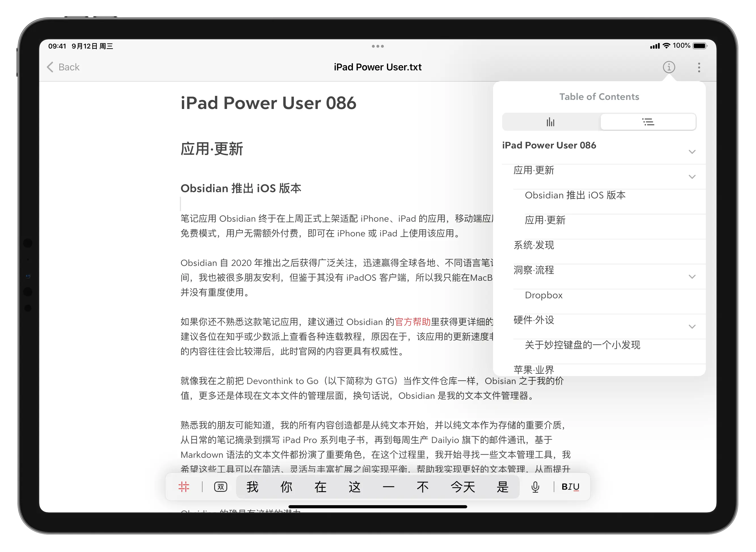Image resolution: width=756 pixels, height=552 pixels.
Task: Jump to Dropbox entry in contents
Action: coord(544,295)
